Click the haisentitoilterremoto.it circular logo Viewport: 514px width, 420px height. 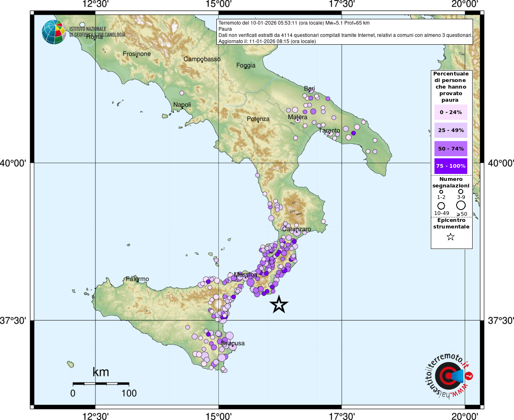point(448,376)
